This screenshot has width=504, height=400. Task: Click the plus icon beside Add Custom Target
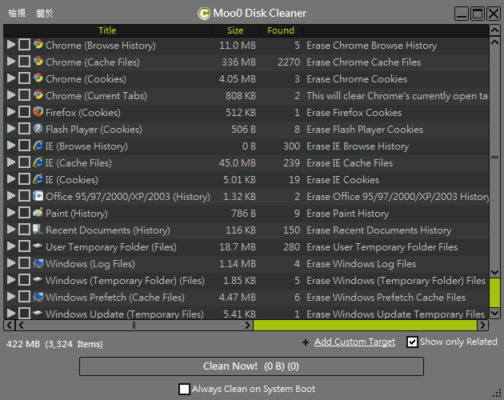point(305,342)
